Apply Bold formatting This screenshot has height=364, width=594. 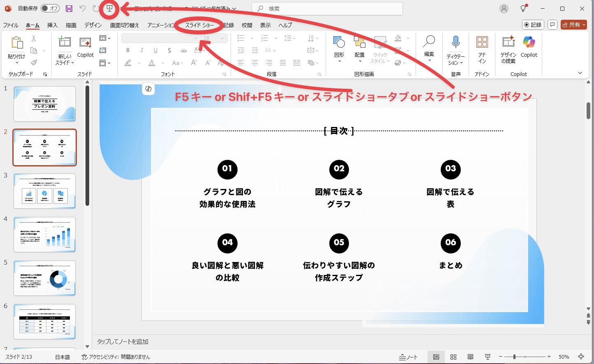click(128, 51)
